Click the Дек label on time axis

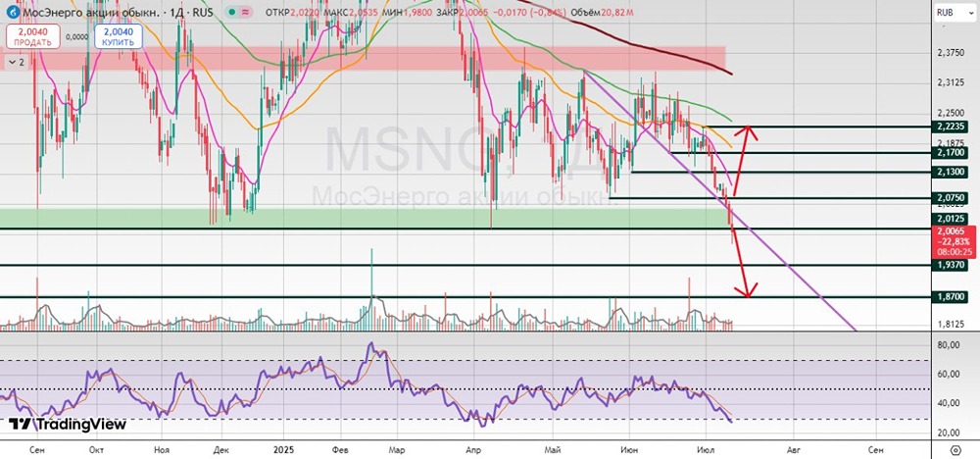(x=223, y=449)
